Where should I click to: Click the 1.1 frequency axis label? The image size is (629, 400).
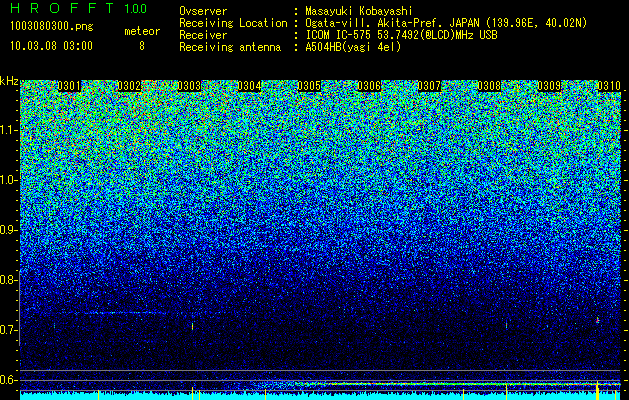[x=9, y=130]
